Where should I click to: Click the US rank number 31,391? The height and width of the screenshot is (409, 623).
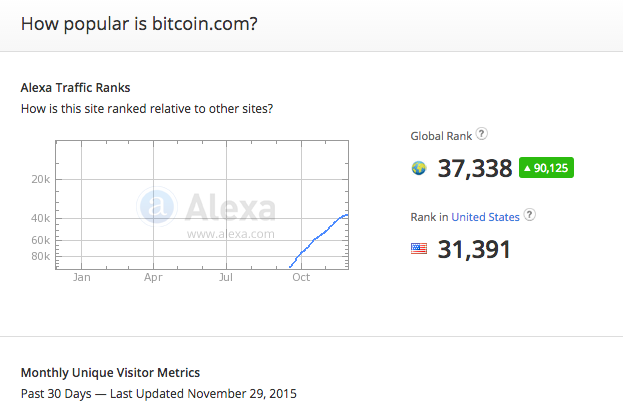point(474,249)
